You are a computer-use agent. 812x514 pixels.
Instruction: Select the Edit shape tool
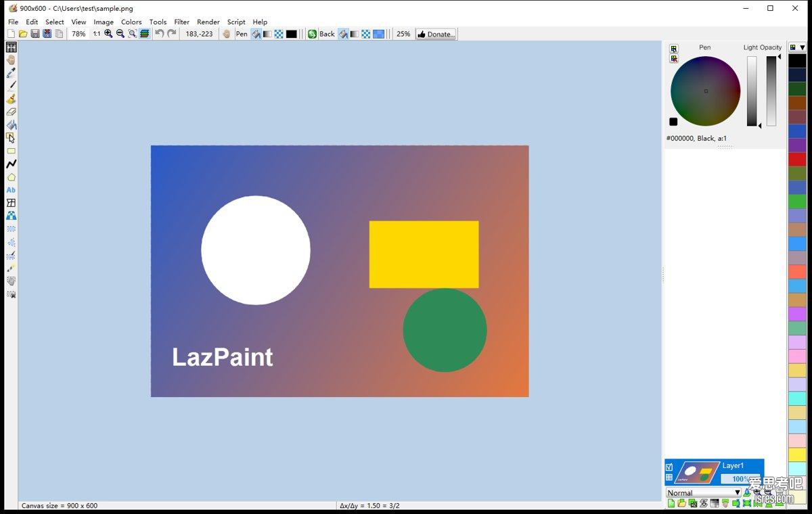[11, 137]
